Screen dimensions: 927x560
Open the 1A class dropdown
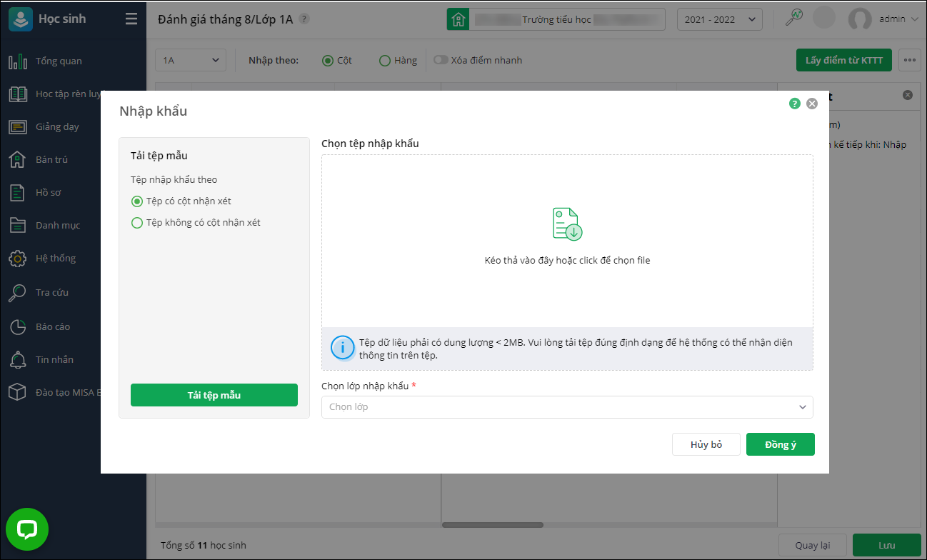pos(191,61)
